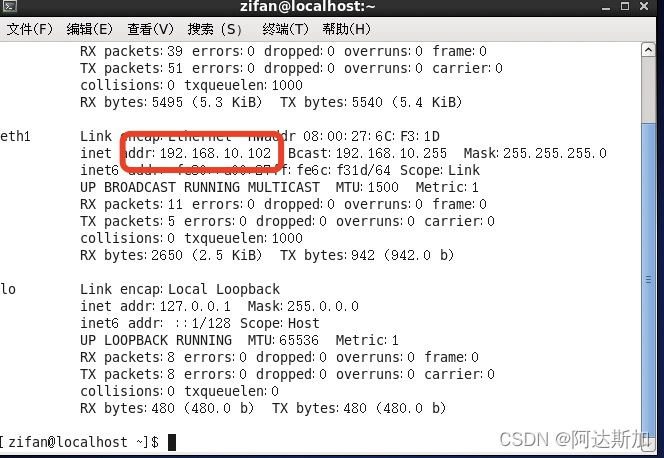Click the lo interface name
This screenshot has height=458, width=664.
coord(8,290)
